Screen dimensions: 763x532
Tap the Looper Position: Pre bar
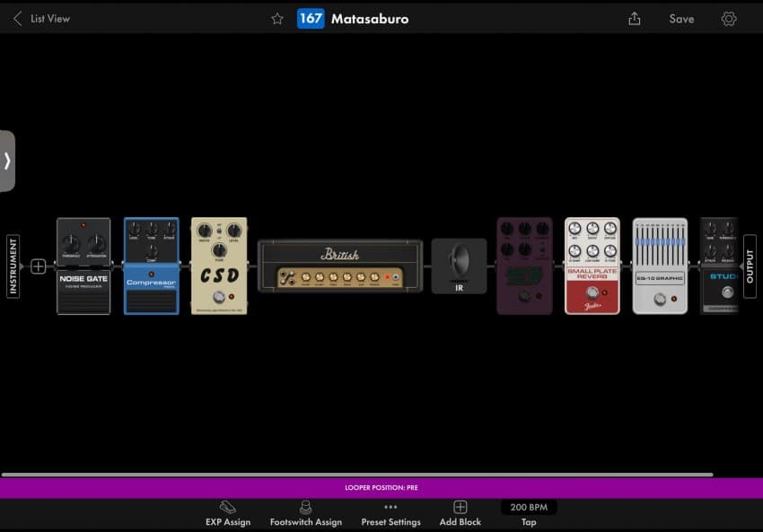(x=381, y=488)
